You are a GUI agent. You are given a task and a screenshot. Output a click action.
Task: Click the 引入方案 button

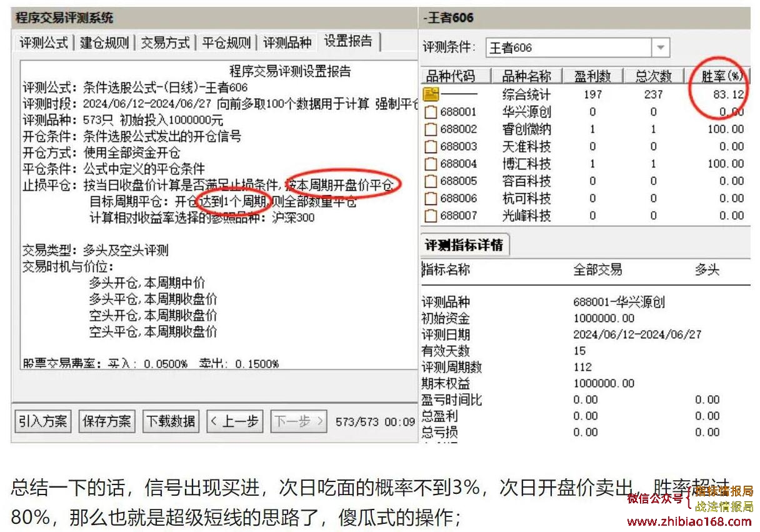(x=42, y=421)
